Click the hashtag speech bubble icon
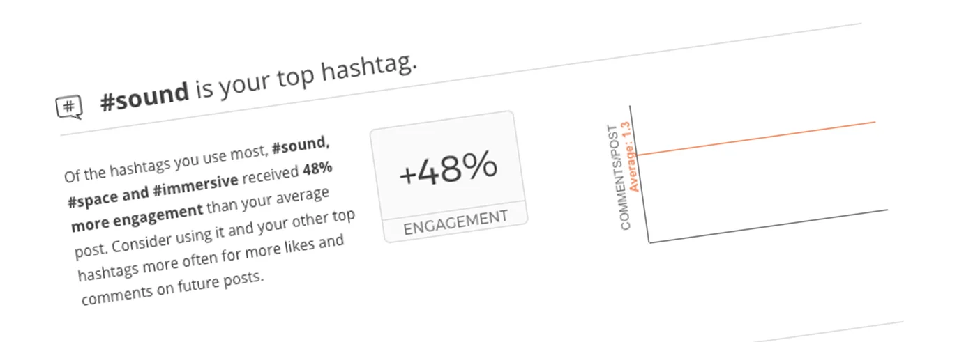Viewport: 980px width, 342px height. [69, 107]
